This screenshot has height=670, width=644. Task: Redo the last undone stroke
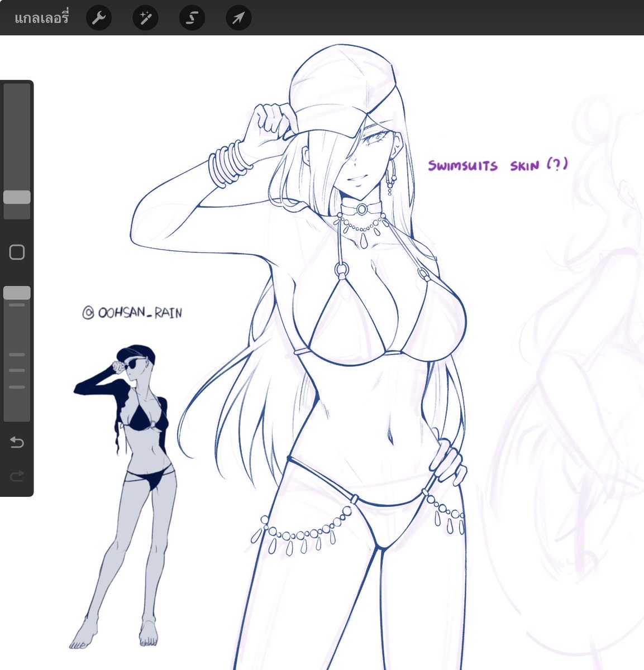pyautogui.click(x=17, y=476)
